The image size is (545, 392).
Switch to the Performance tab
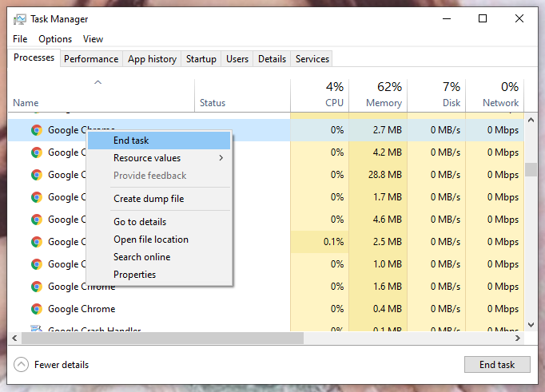click(91, 59)
